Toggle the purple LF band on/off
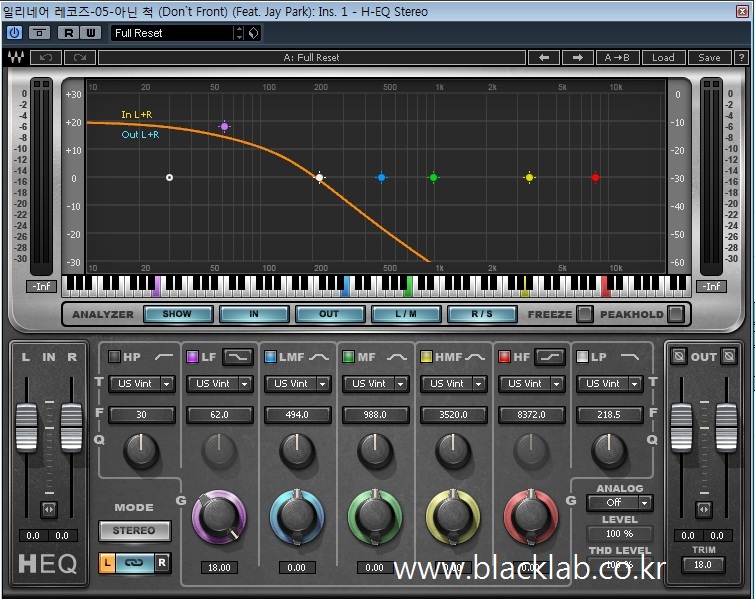Screen dimensions: 756x599 [192, 357]
